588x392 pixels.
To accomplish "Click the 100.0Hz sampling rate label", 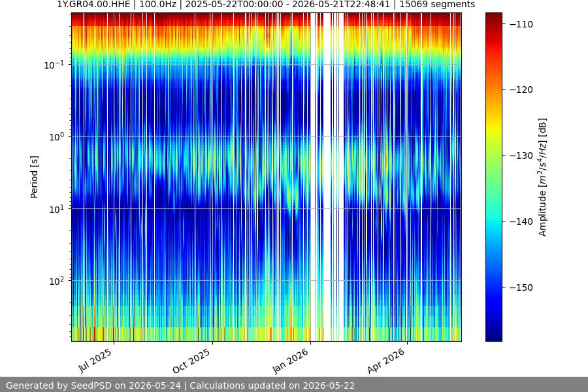I will 157,5.
